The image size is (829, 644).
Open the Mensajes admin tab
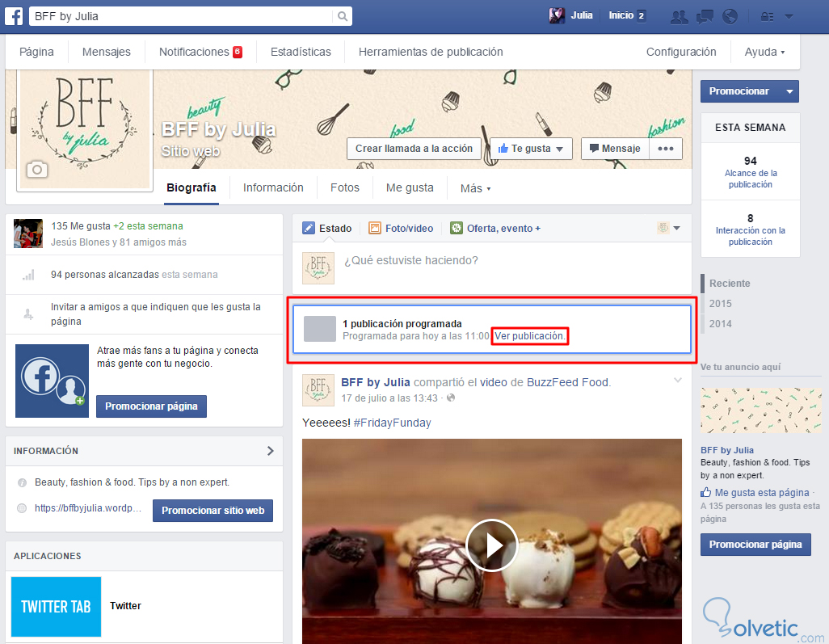[107, 52]
